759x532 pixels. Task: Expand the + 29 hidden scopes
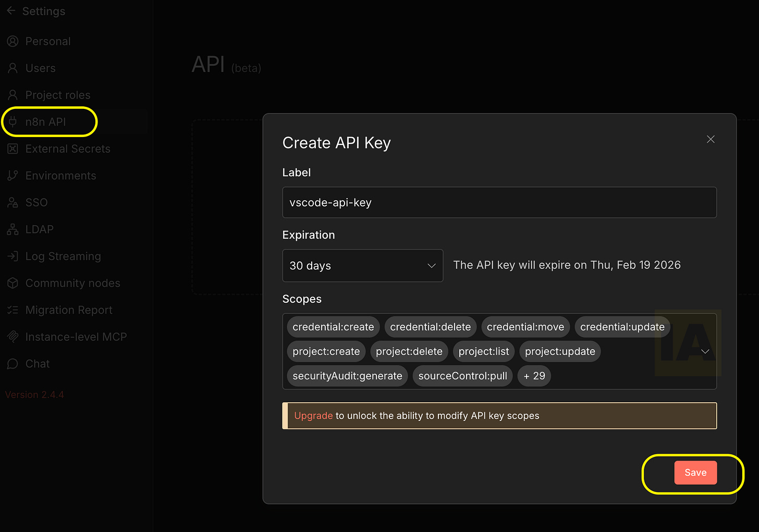534,376
